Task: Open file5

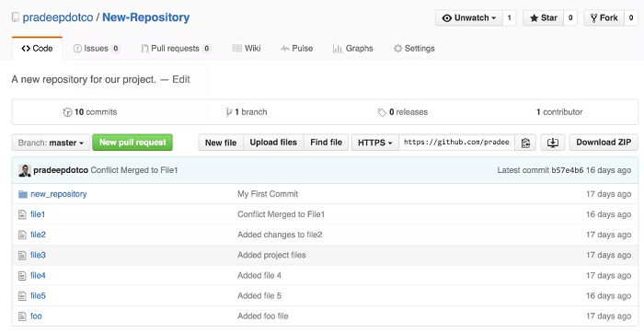Action: pos(39,296)
